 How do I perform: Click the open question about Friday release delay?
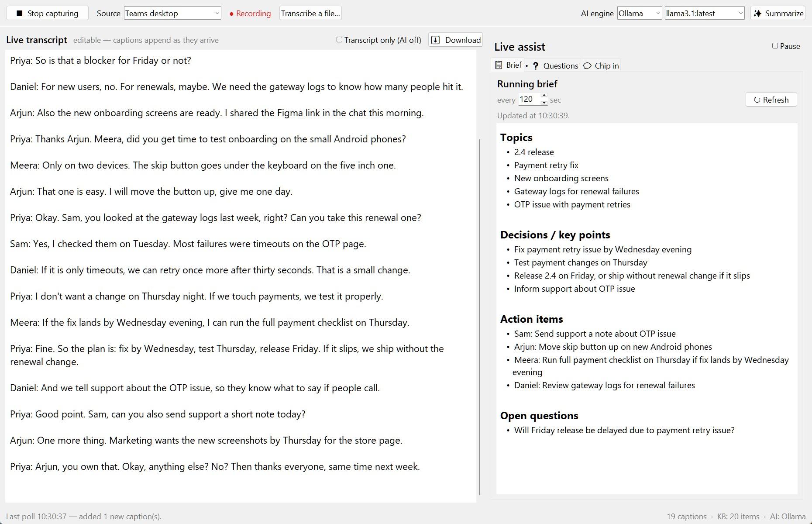pyautogui.click(x=624, y=430)
